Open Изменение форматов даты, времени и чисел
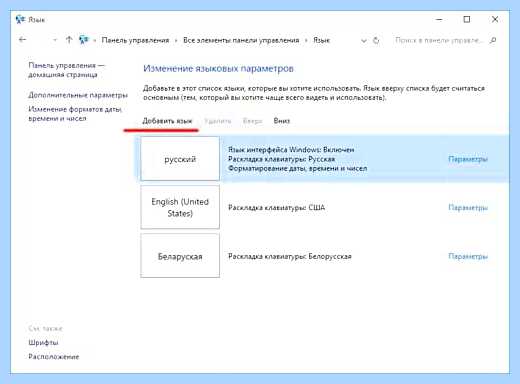This screenshot has height=384, width=520. pyautogui.click(x=75, y=114)
